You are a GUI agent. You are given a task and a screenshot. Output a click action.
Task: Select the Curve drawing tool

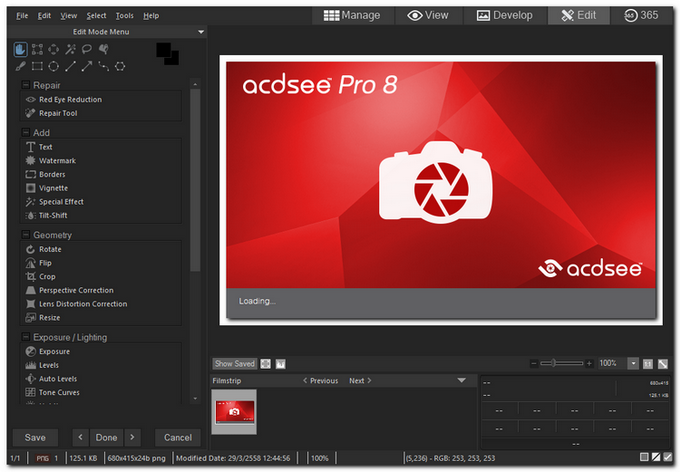104,66
